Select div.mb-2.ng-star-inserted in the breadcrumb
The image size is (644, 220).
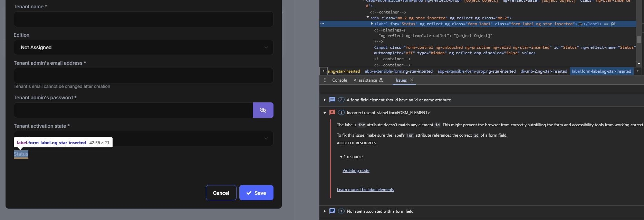click(x=544, y=71)
